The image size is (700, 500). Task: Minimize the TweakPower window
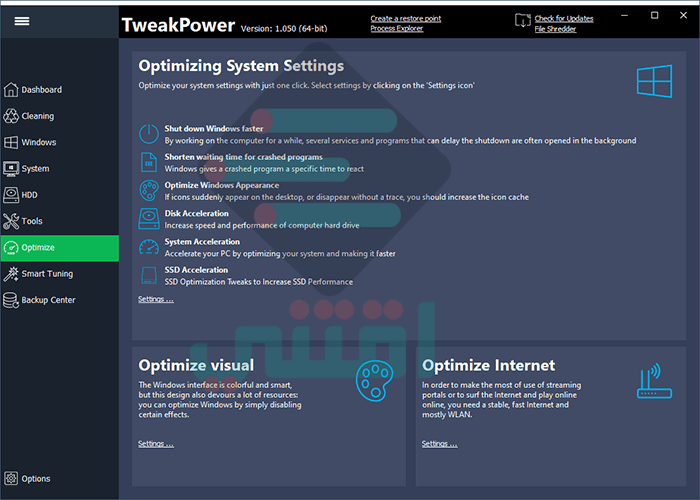click(625, 16)
